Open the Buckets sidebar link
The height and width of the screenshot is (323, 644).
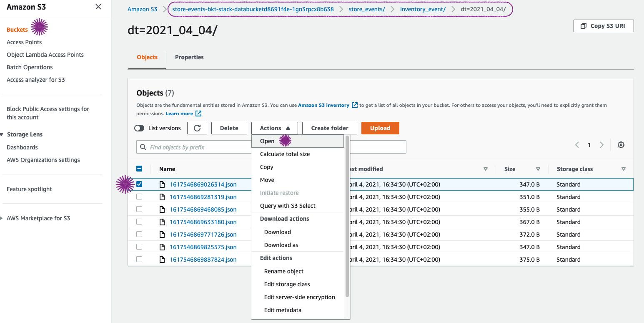17,30
